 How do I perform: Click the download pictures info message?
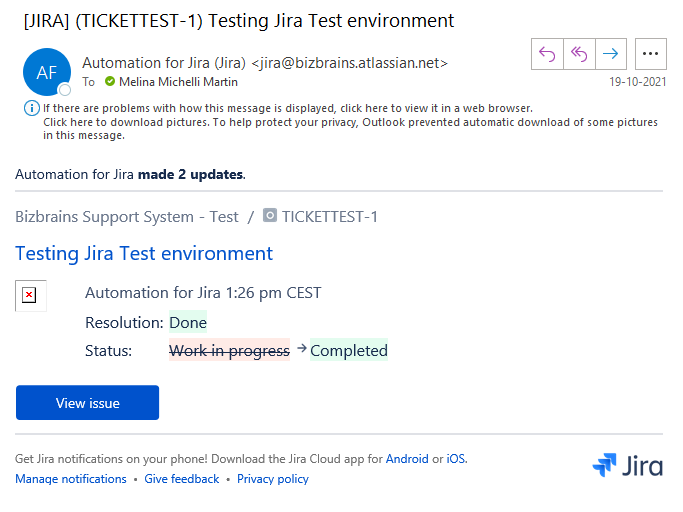350,129
